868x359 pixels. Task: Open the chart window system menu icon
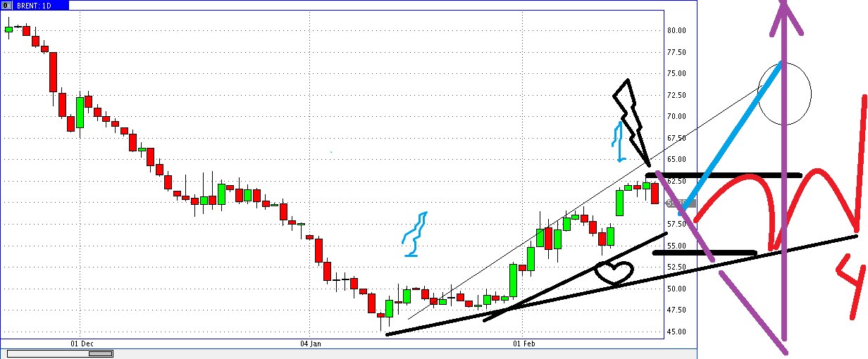click(6, 4)
